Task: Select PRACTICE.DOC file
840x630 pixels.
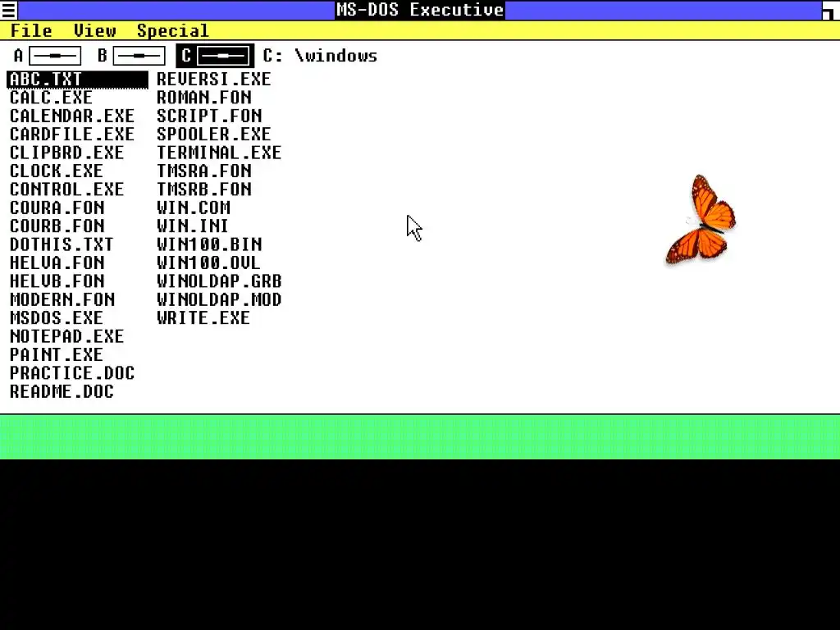Action: point(72,373)
